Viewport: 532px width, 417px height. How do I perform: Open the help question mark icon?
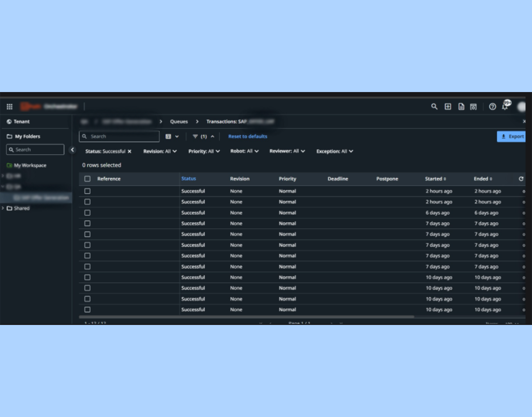492,106
